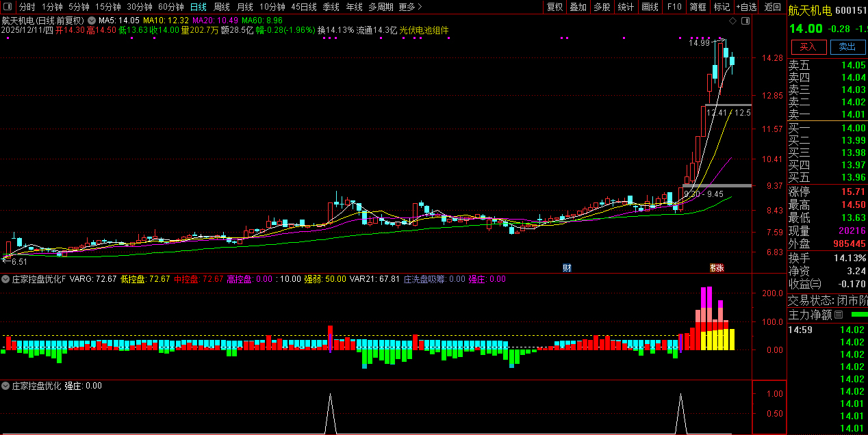Screen dimensions: 868x435
Task: Expand the lower 庄家控盘优化 indicator dropdown
Action: point(5,386)
